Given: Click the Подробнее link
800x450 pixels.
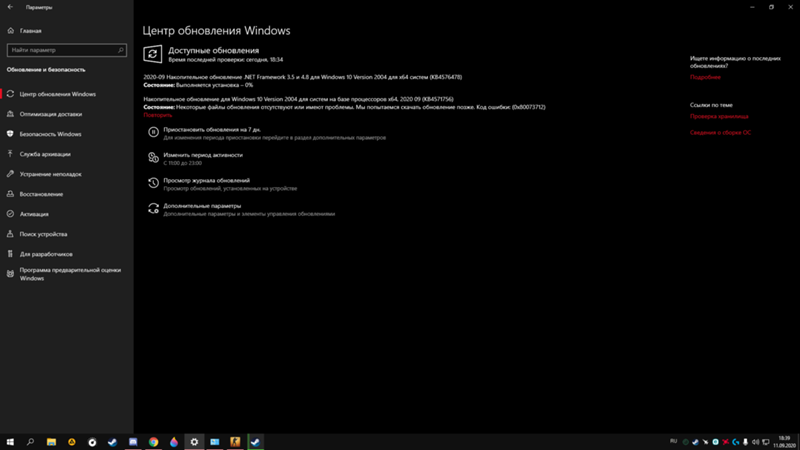Looking at the screenshot, I should tap(705, 77).
